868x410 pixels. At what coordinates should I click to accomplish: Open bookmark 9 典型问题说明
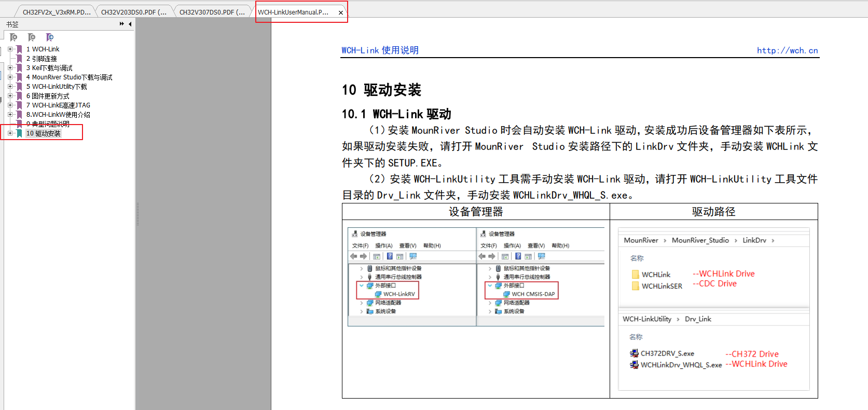(48, 124)
